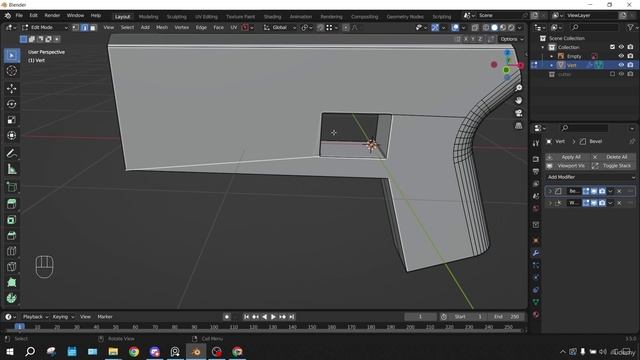Select the Knife tool
The height and width of the screenshot is (360, 640).
coord(11,267)
